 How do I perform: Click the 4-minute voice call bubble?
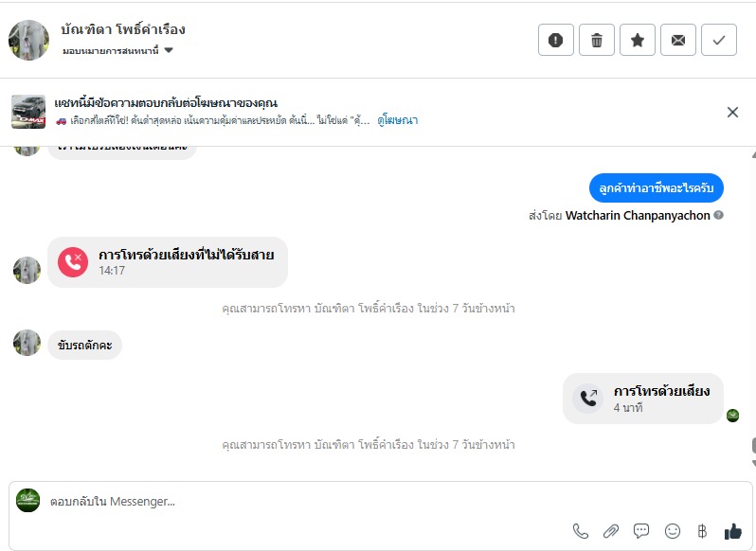click(x=643, y=398)
